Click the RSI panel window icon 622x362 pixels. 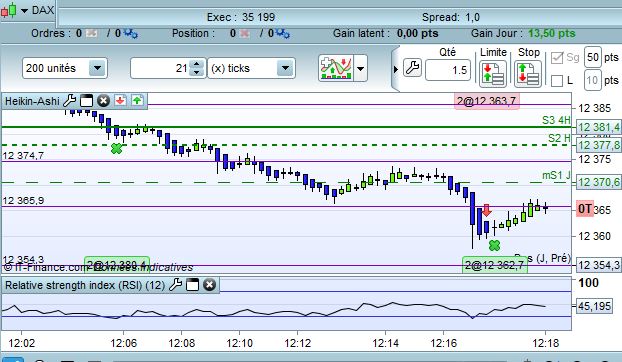coord(192,285)
